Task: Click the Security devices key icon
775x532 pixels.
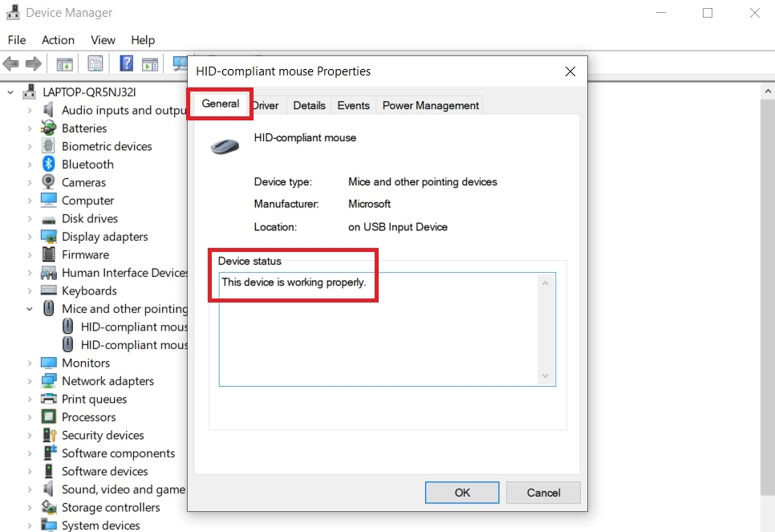Action: (49, 435)
